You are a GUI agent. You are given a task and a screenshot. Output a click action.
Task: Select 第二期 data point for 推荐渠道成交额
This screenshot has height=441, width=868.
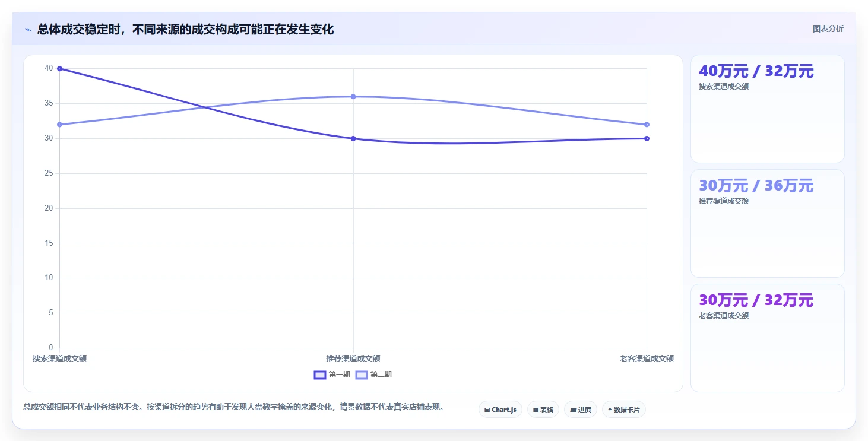pos(353,97)
